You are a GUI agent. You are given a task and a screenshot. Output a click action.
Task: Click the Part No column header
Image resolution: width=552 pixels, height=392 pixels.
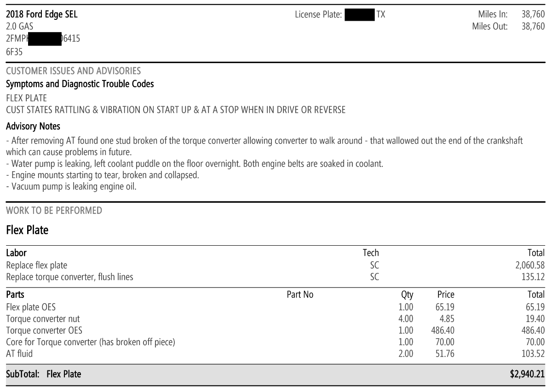[300, 294]
